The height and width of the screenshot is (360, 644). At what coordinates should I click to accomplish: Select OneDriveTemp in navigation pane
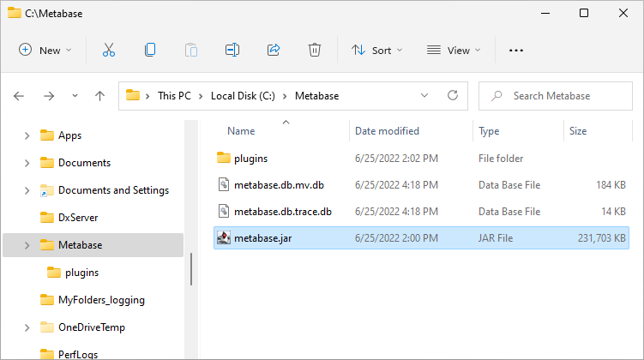click(92, 327)
